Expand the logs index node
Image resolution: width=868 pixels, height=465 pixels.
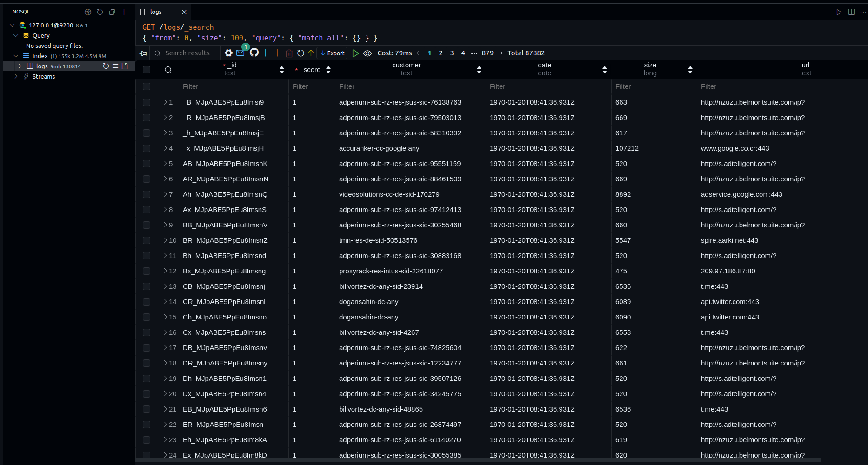tap(20, 66)
